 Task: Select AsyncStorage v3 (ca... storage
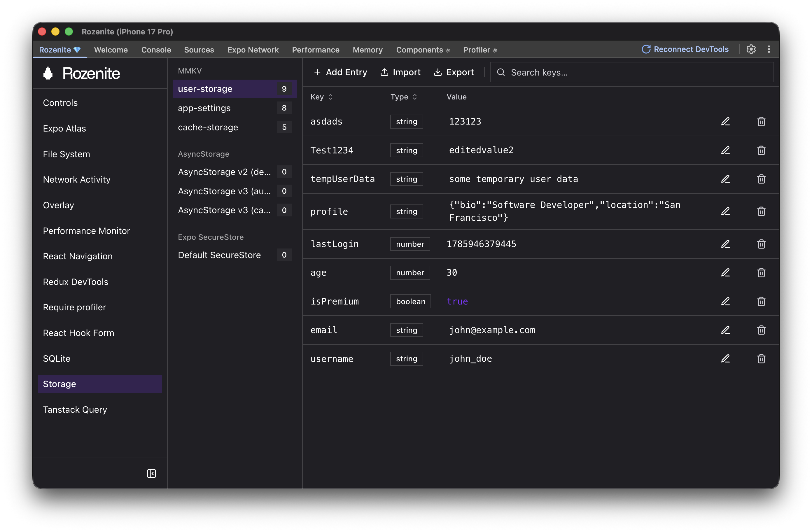point(235,210)
